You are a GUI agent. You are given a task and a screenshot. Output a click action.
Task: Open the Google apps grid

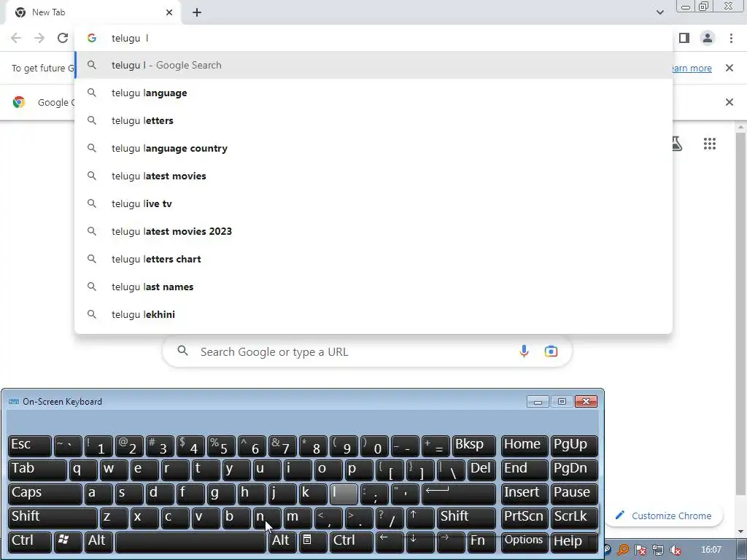click(709, 144)
